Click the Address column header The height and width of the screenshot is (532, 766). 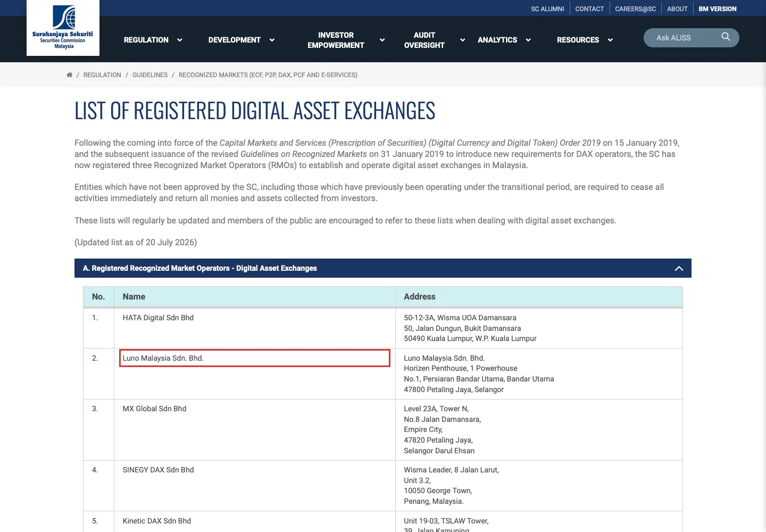(x=539, y=297)
